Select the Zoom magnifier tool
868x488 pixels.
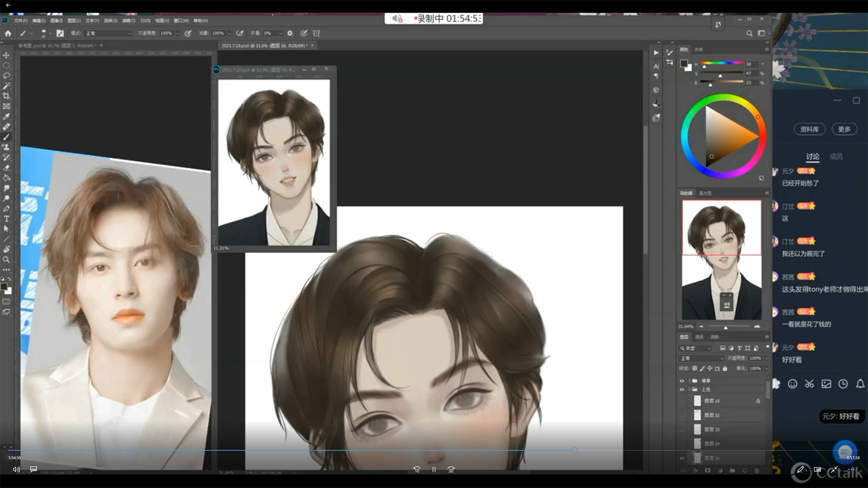(x=6, y=260)
